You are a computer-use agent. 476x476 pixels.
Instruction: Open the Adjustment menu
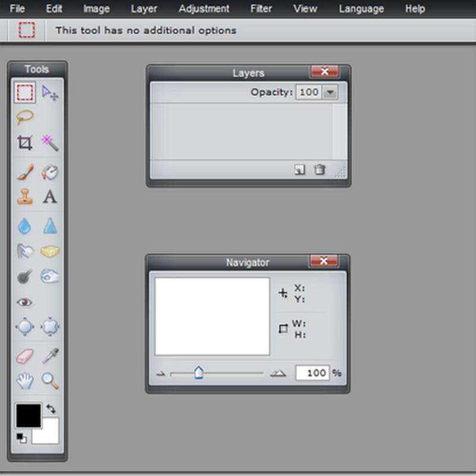click(x=203, y=9)
